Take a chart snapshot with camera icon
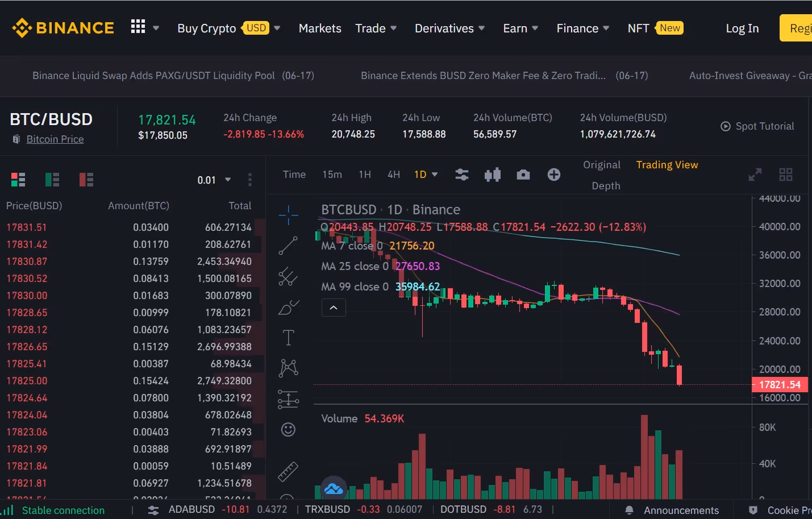 pos(523,175)
